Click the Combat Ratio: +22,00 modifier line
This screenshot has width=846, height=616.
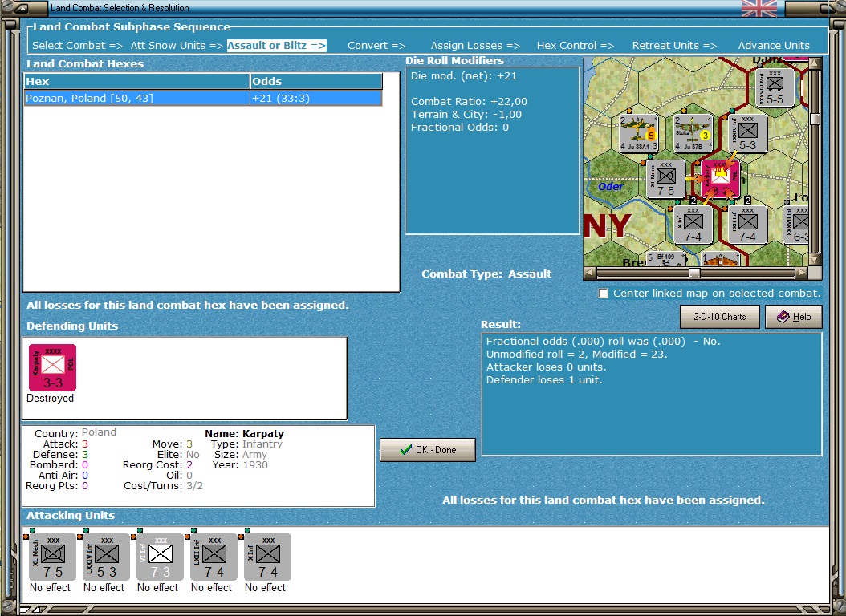pyautogui.click(x=469, y=101)
